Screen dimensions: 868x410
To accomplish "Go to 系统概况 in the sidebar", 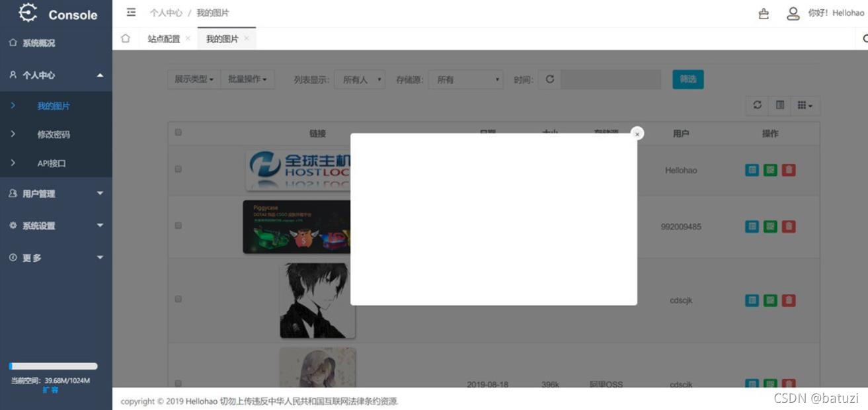I will pos(56,43).
